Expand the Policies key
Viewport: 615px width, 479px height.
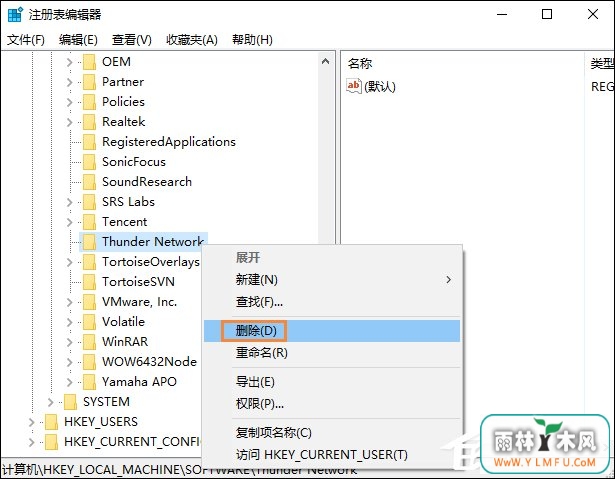coord(69,102)
